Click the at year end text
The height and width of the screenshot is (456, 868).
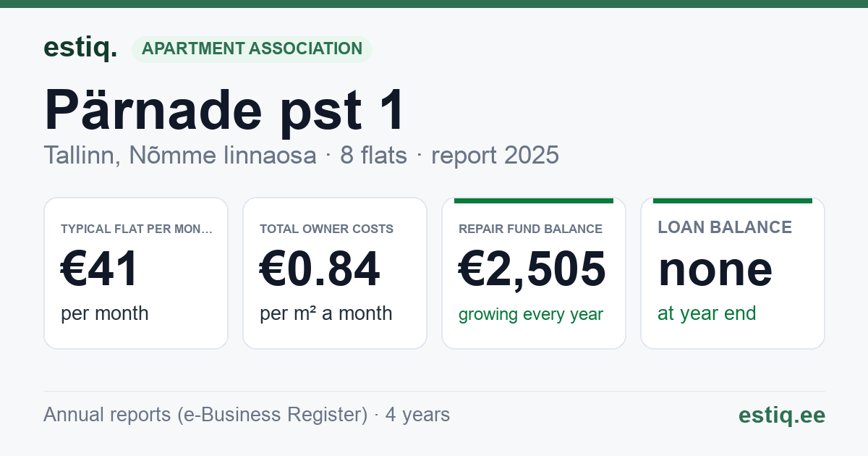pyautogui.click(x=707, y=313)
